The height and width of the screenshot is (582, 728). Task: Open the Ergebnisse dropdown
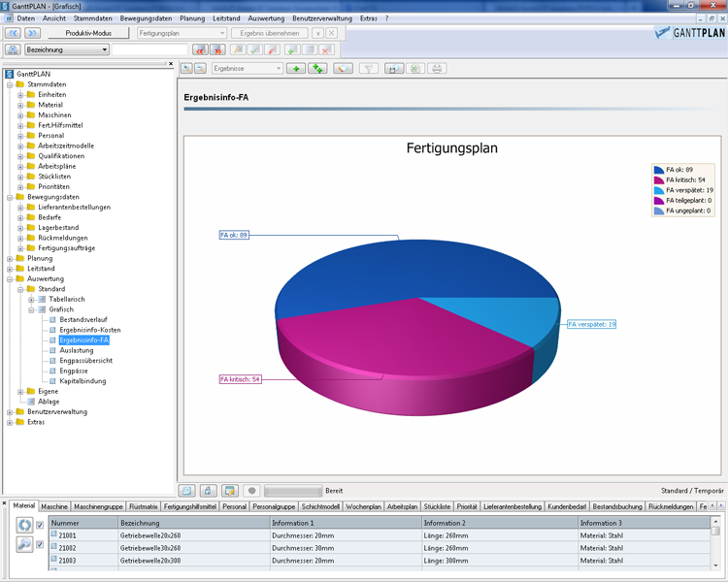click(279, 69)
